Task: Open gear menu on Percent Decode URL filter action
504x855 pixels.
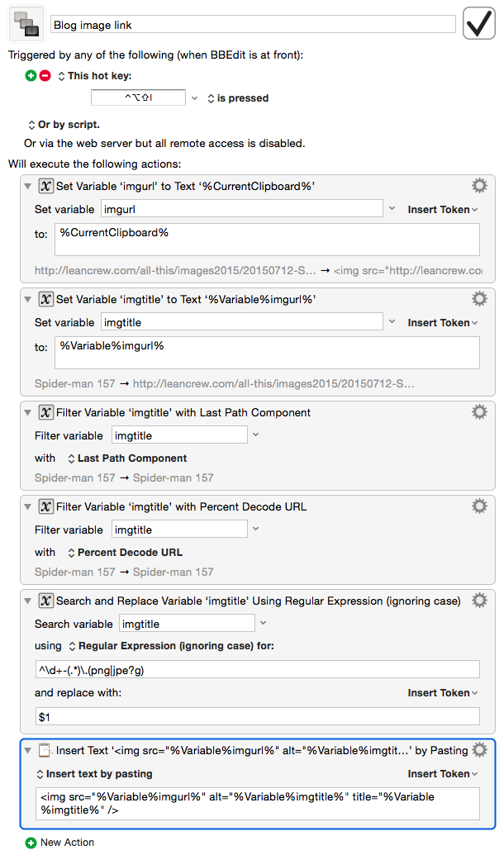Action: (479, 506)
